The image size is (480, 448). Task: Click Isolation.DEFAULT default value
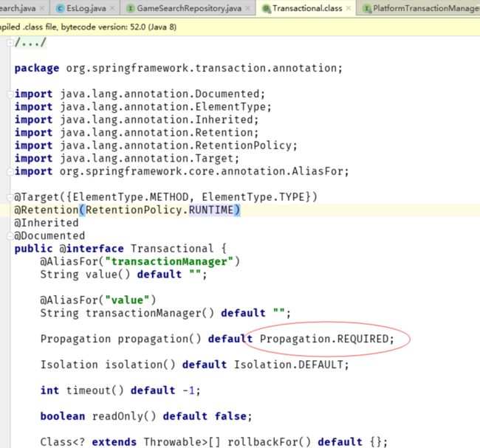[288, 365]
